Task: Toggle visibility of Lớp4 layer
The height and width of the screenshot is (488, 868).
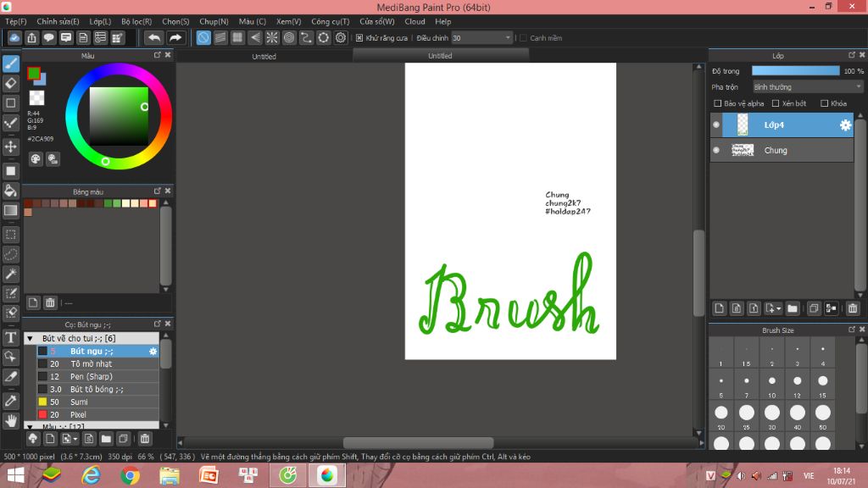Action: point(716,125)
